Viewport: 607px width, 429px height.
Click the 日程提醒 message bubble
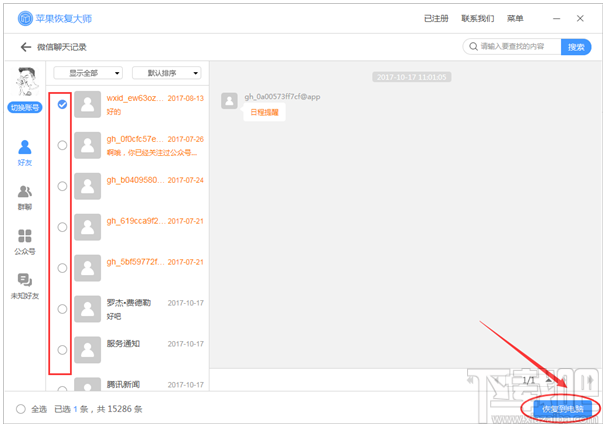[x=264, y=112]
